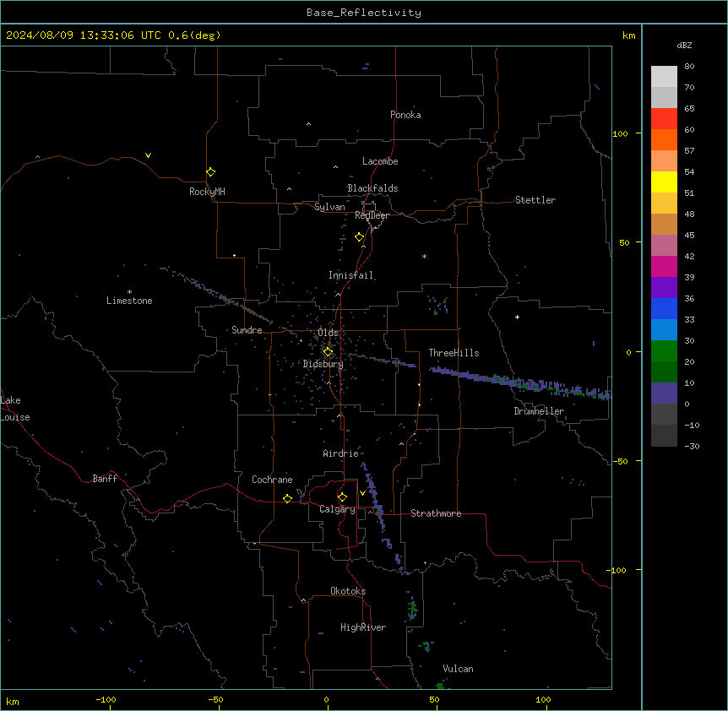
Task: Click the Banff label
Action: tap(105, 479)
